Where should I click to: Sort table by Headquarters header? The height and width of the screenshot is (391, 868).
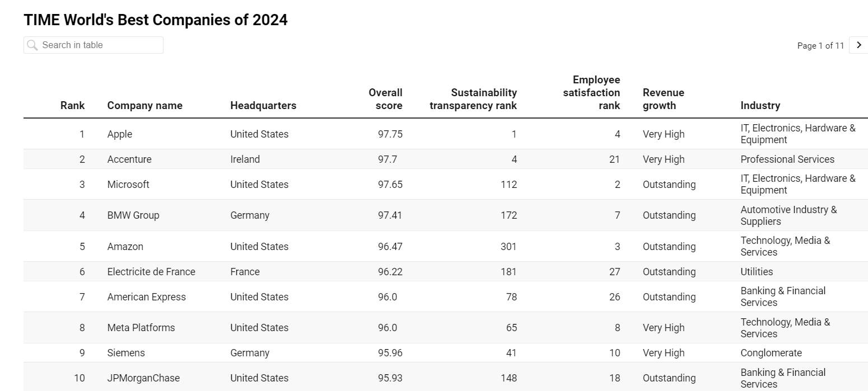pos(263,105)
